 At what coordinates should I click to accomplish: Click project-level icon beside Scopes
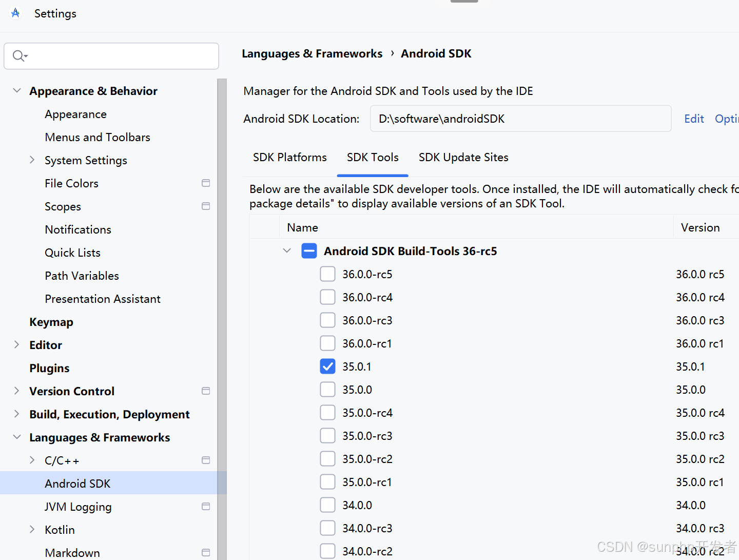[x=206, y=206]
